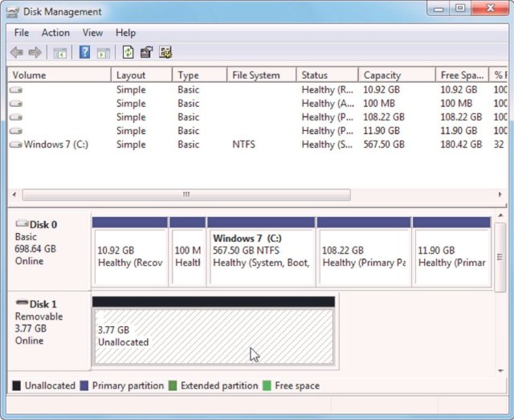Click the green Refresh toolbar icon
Image resolution: width=514 pixels, height=420 pixels.
(x=128, y=53)
